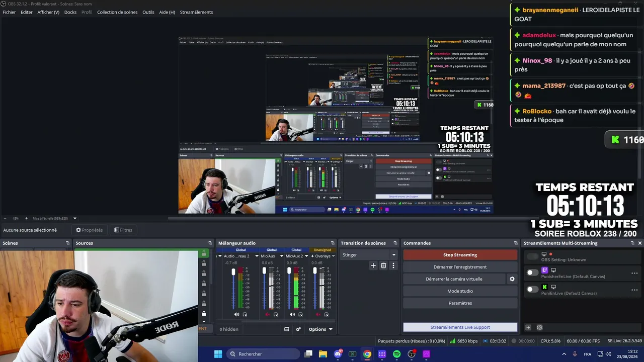Undock the Sources panel
This screenshot has height=362, width=644.
210,243
